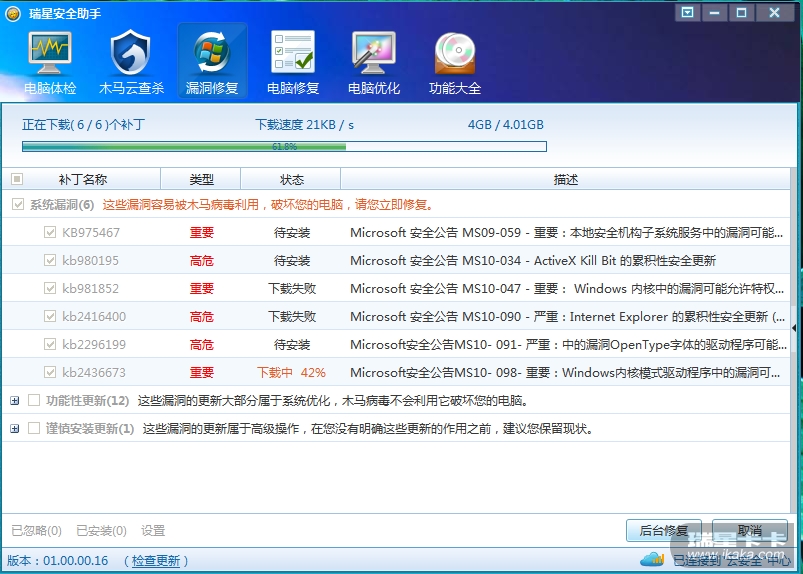The width and height of the screenshot is (803, 574).
Task: Click the download progress bar
Action: coord(284,146)
